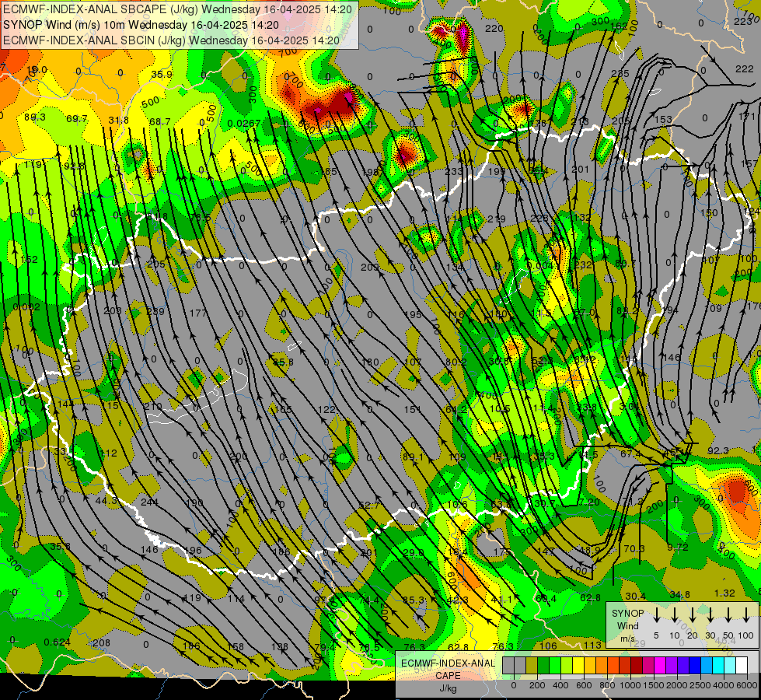
Task: Click the 1500 tick label in CAPE legend
Action: pyautogui.click(x=654, y=685)
